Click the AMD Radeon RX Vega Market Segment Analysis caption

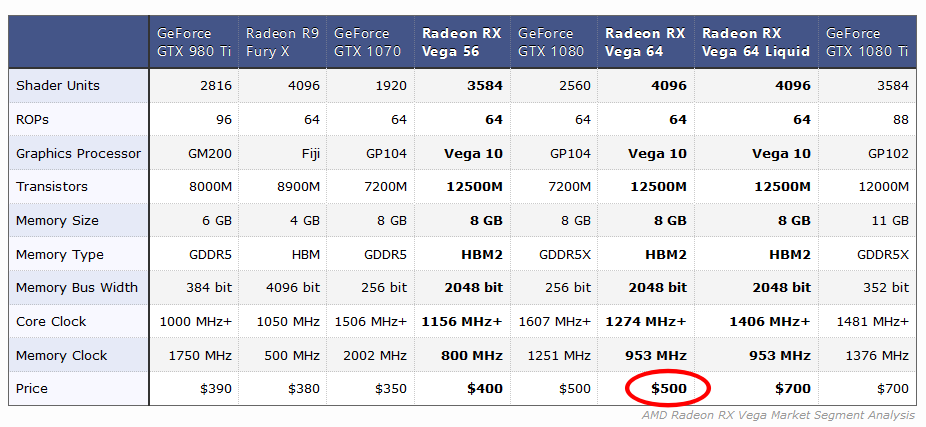(x=778, y=415)
